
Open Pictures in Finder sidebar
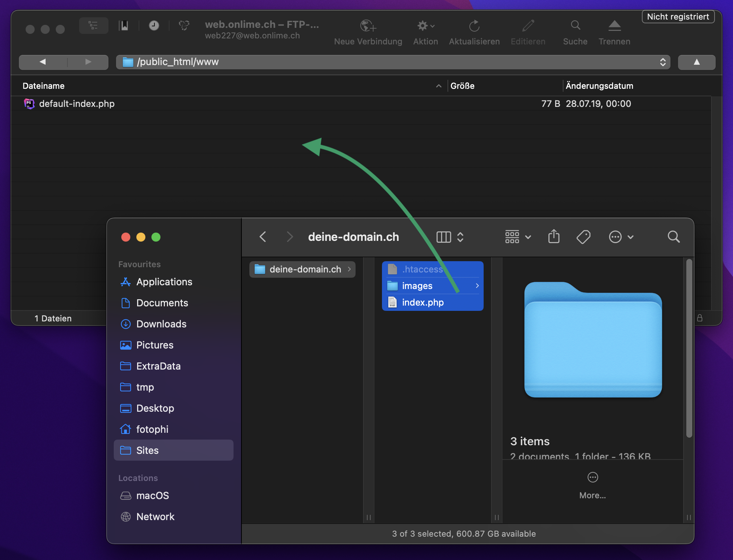(x=174, y=345)
